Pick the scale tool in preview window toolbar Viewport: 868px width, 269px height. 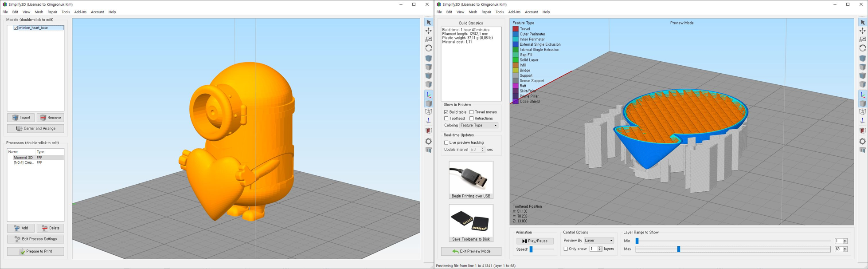point(862,40)
